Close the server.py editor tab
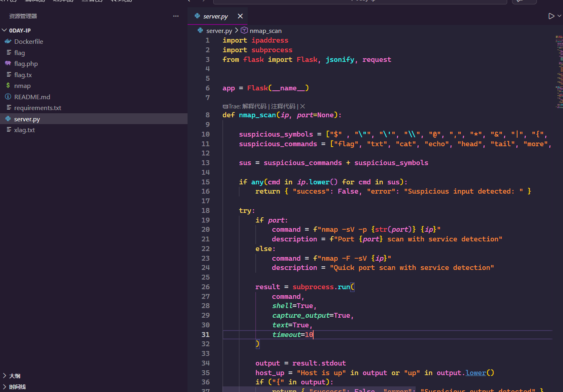Image resolution: width=563 pixels, height=392 pixels. (240, 16)
